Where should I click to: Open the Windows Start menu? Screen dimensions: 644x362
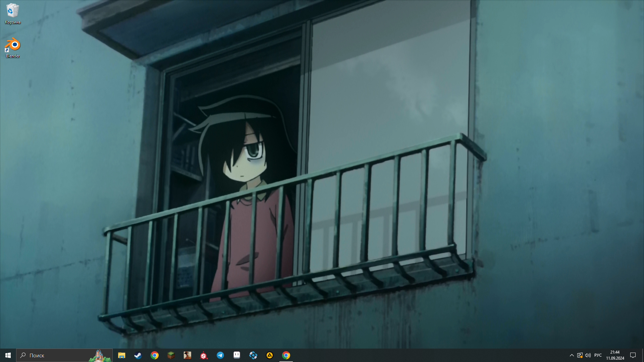click(x=8, y=355)
